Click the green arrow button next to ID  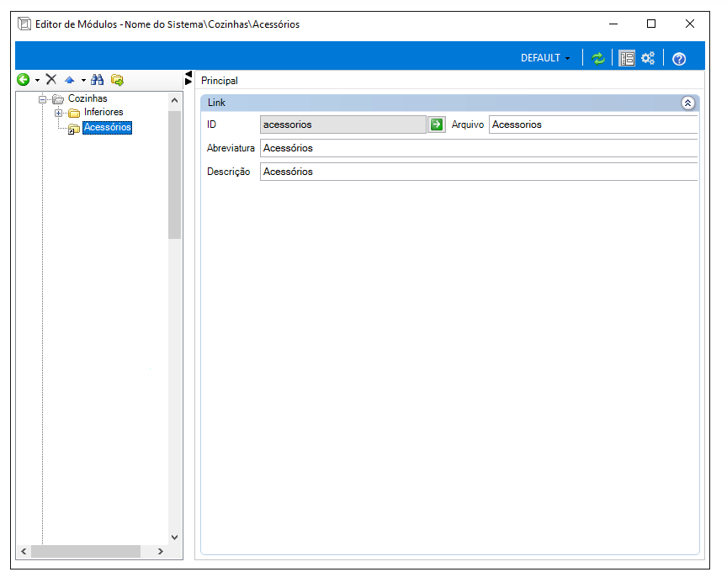[437, 124]
